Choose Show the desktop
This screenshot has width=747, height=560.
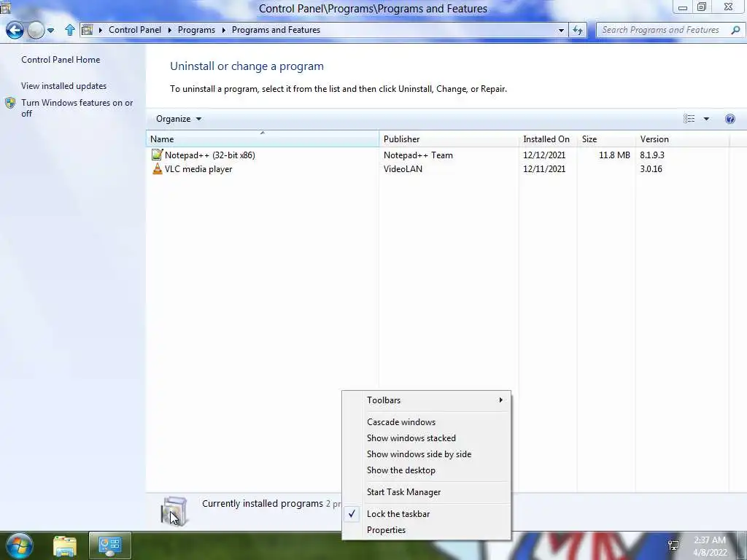tap(426, 470)
